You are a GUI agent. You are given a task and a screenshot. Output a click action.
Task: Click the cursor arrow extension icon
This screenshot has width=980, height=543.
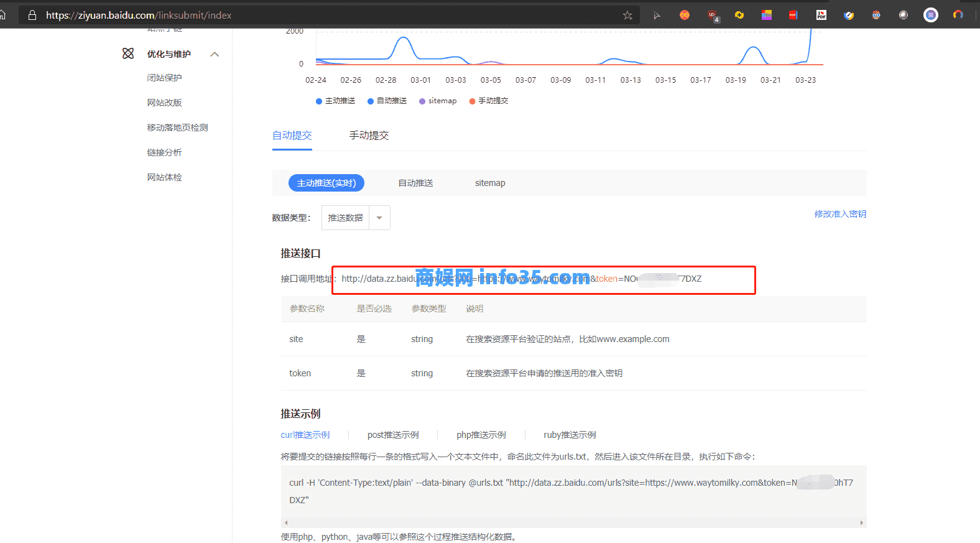657,16
